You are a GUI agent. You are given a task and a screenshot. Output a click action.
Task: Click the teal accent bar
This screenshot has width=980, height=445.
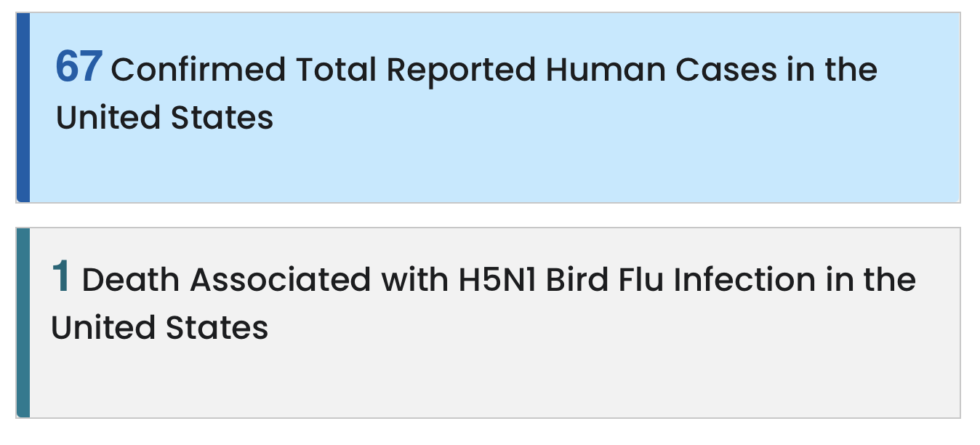coord(23,323)
